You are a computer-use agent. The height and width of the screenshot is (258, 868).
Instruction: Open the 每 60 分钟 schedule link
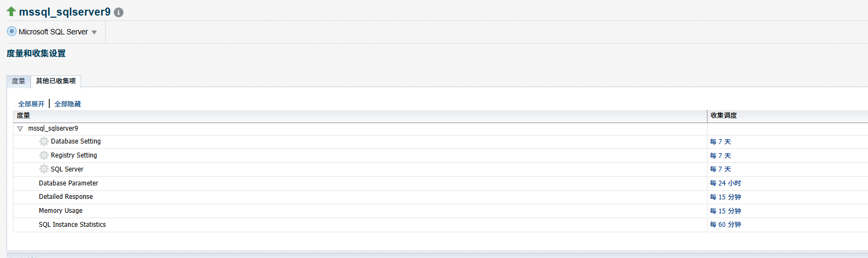click(x=725, y=225)
